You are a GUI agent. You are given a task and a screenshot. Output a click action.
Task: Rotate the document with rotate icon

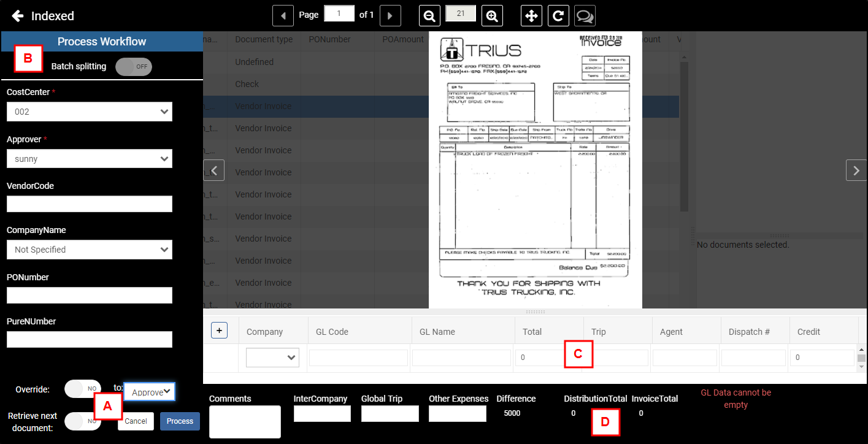(558, 15)
